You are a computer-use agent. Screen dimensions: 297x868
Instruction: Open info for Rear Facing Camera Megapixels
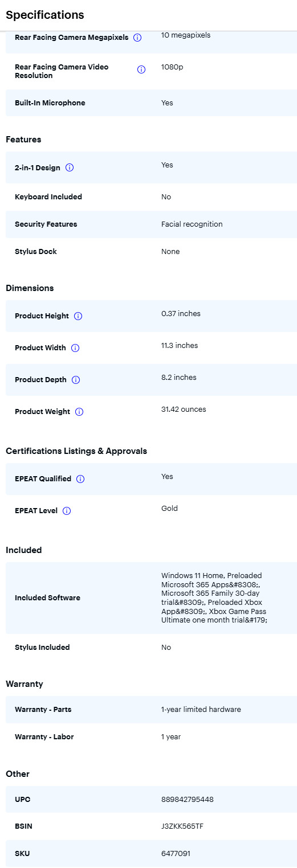(x=137, y=38)
